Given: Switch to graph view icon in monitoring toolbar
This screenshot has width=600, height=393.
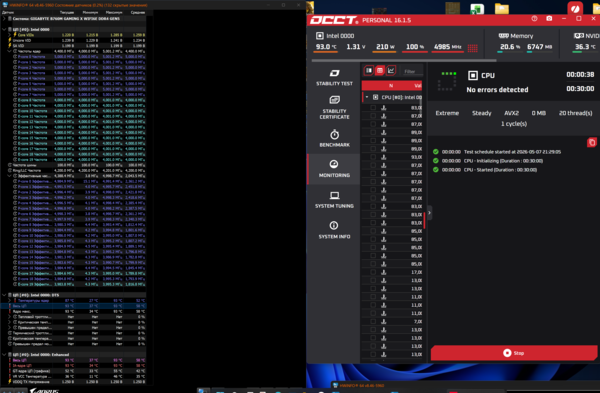Looking at the screenshot, I should tap(391, 70).
